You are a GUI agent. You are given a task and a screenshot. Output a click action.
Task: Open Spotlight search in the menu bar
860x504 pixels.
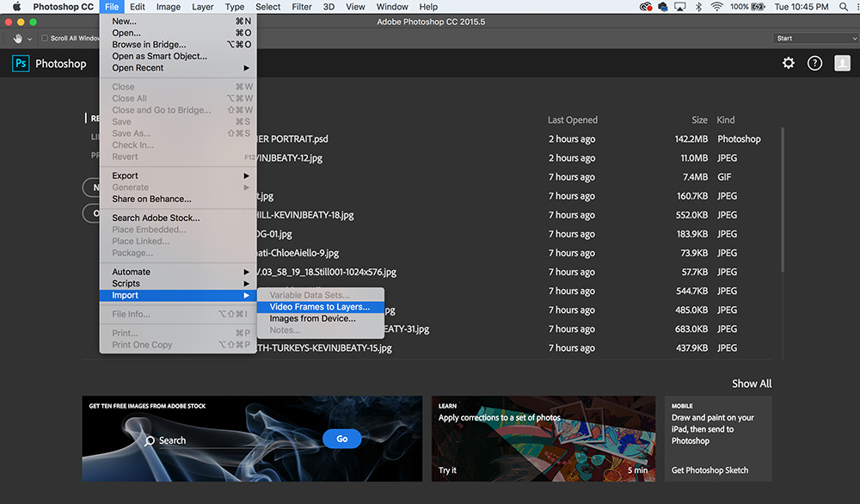(844, 7)
